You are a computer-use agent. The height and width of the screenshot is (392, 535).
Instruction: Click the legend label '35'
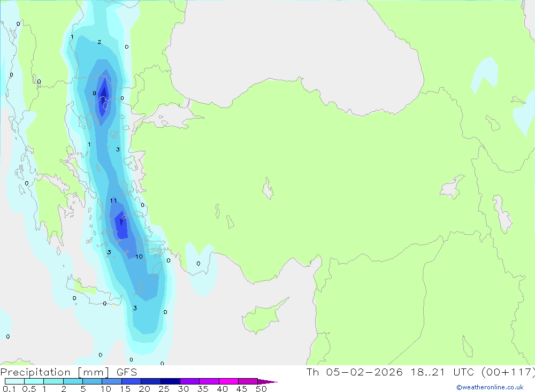[x=203, y=389]
